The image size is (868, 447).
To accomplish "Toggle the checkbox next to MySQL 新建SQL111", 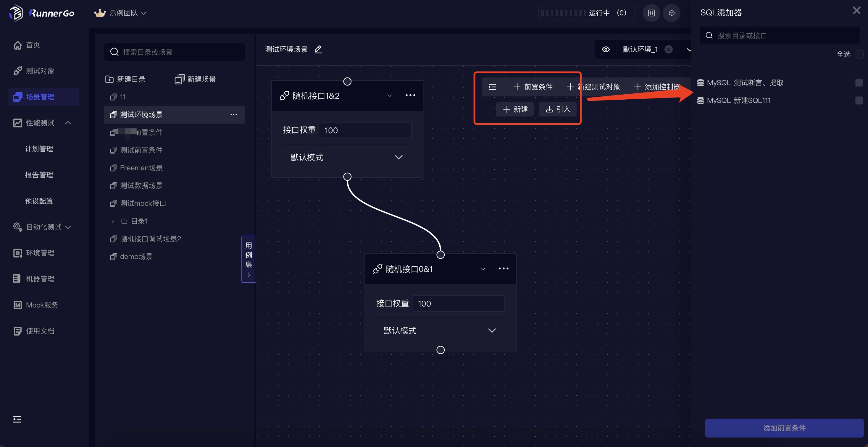I will [x=858, y=100].
